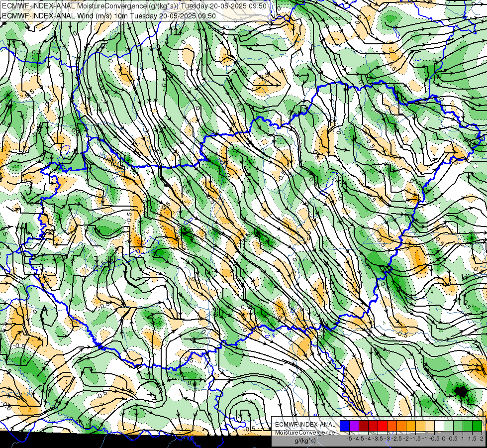The image size is (487, 448).
Task: Click the lightest green legend swatch
Action: click(449, 426)
